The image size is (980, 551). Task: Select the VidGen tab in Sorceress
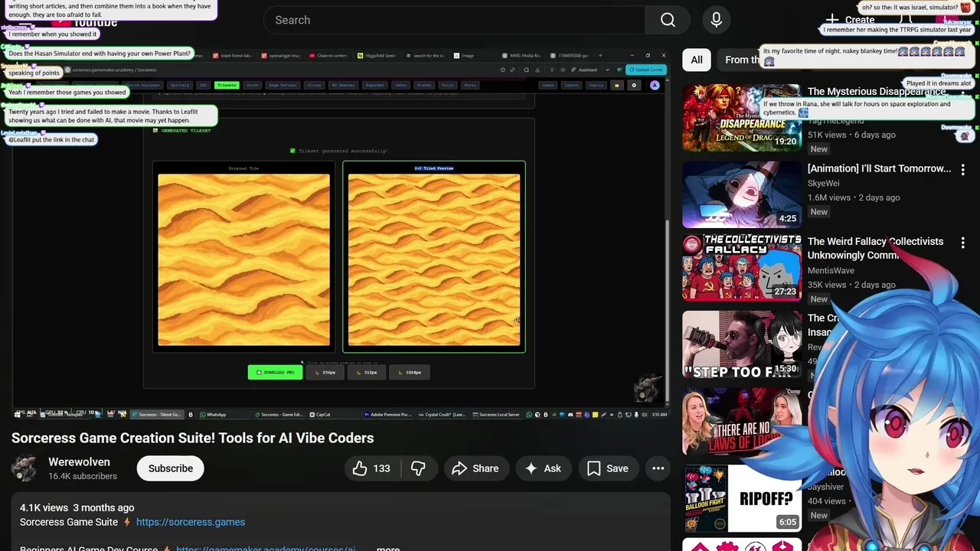[x=423, y=85]
